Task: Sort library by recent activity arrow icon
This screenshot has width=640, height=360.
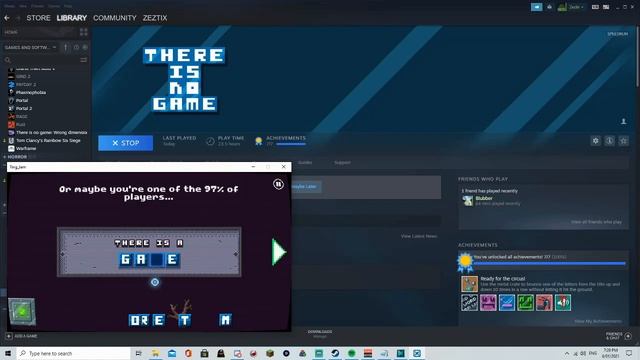Action: point(66,47)
